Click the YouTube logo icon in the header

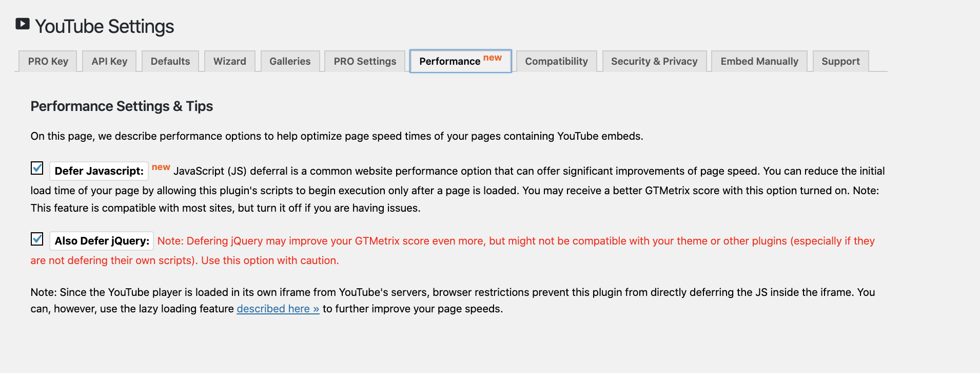[23, 23]
